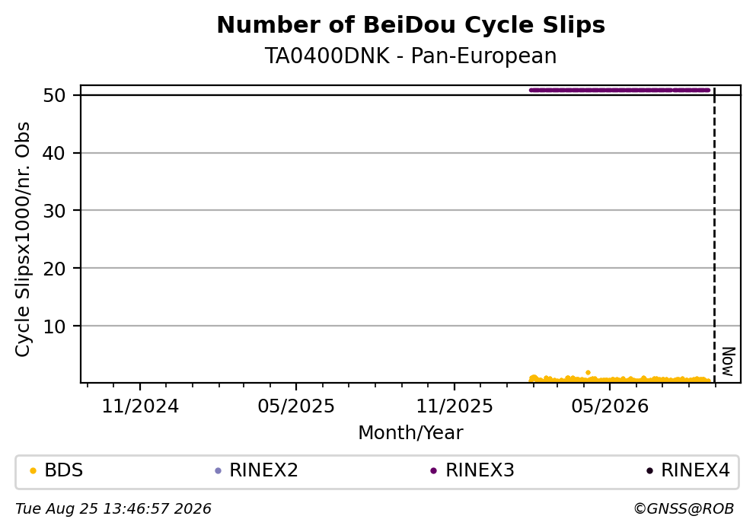Click the chart title Number of BeiDou Cycle Slips

tap(411, 25)
